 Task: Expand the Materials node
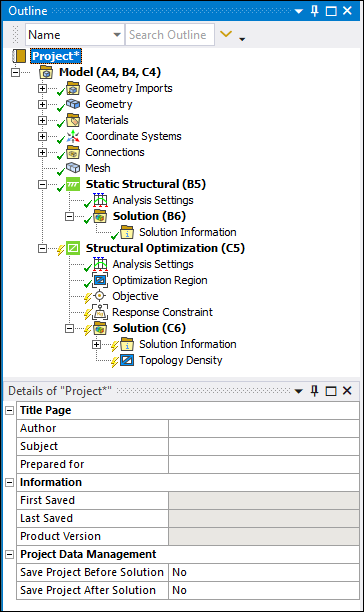tap(42, 120)
